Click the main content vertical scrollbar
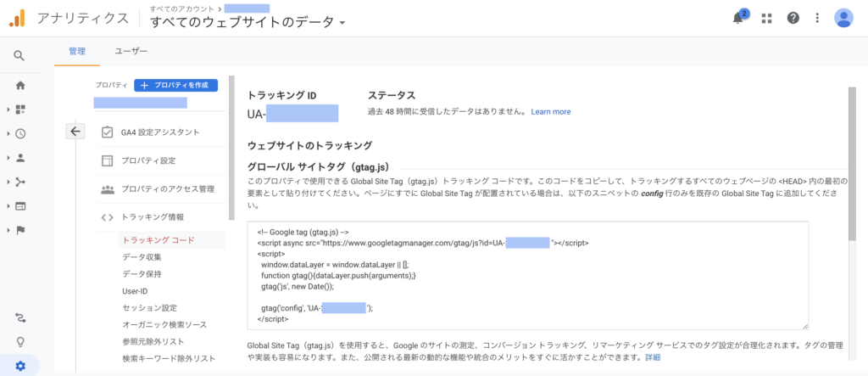The image size is (868, 376). pyautogui.click(x=852, y=164)
